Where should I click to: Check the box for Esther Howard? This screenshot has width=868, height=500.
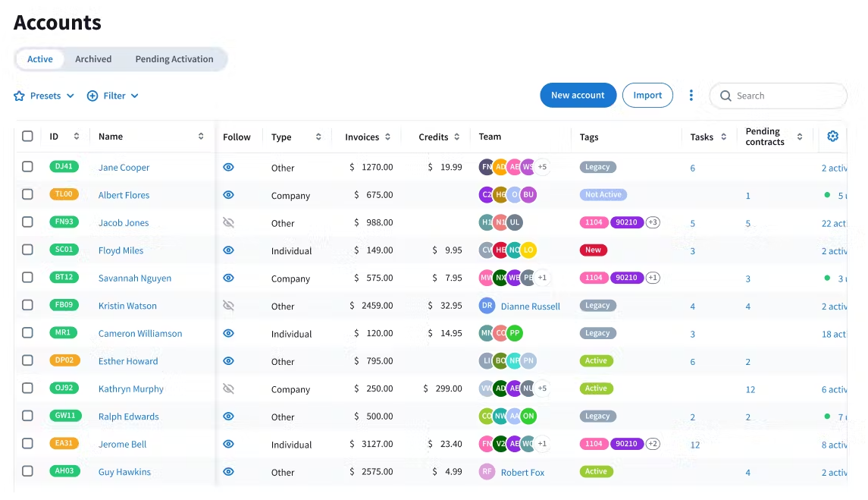(27, 360)
